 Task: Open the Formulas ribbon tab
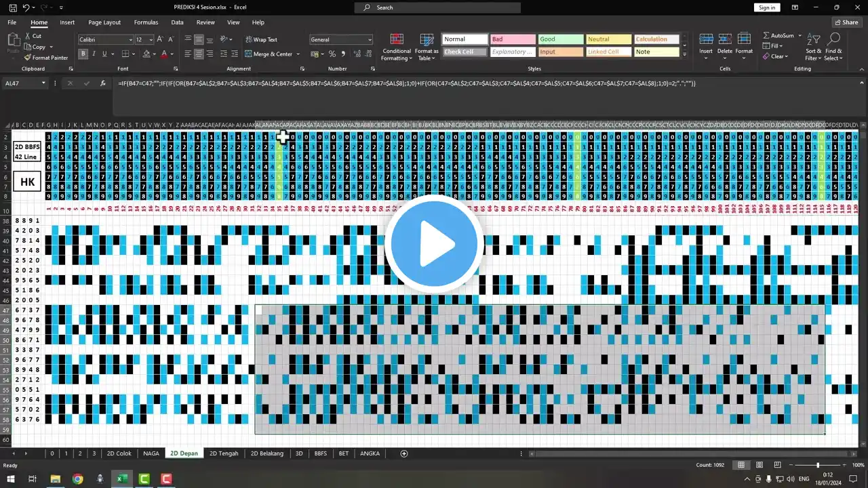[146, 22]
